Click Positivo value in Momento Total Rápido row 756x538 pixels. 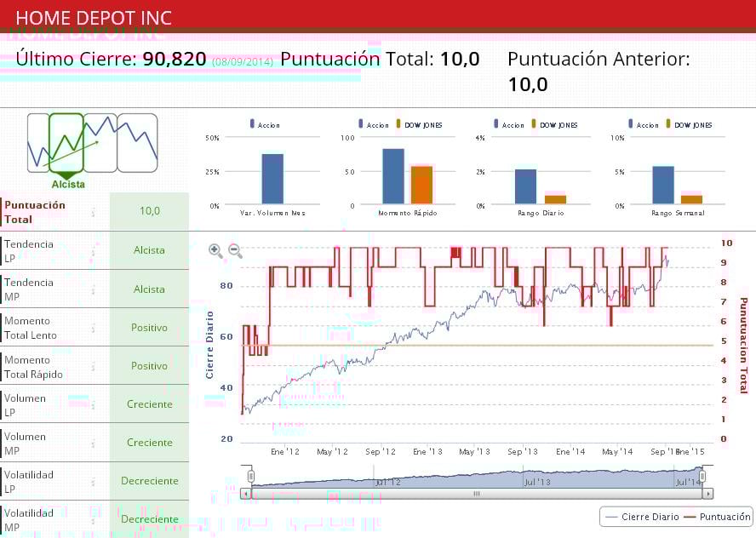pyautogui.click(x=150, y=366)
